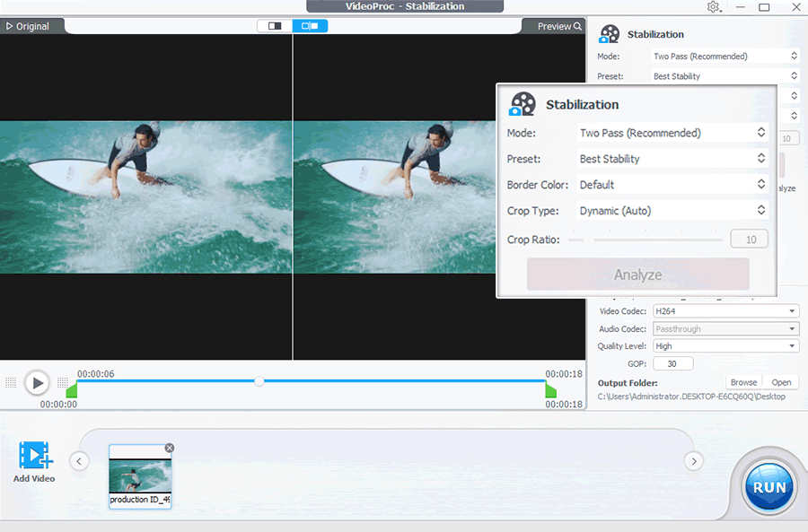Screen dimensions: 808x532
Task: Go to the previous clip with left arrow
Action: coord(79,461)
